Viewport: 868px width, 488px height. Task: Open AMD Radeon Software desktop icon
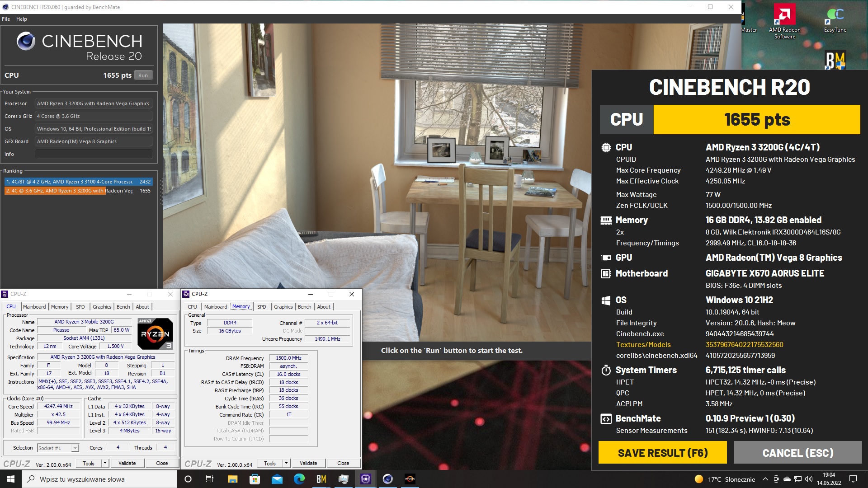click(784, 21)
